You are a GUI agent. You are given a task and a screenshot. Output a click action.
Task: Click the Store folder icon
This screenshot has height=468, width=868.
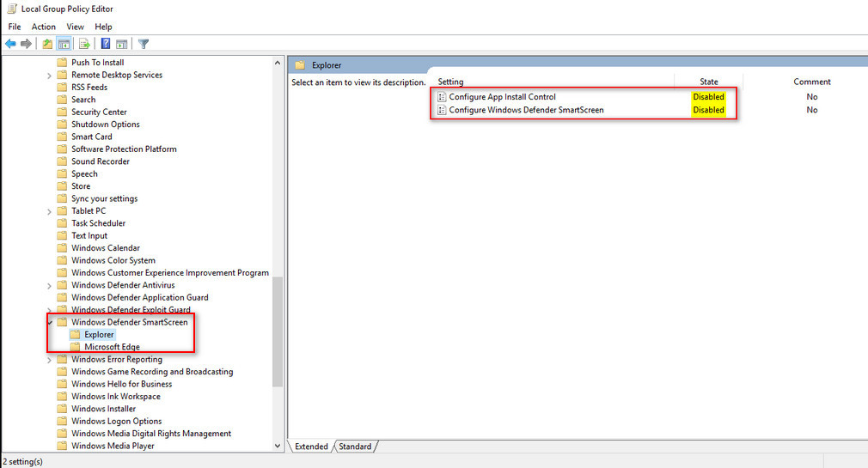pos(62,186)
